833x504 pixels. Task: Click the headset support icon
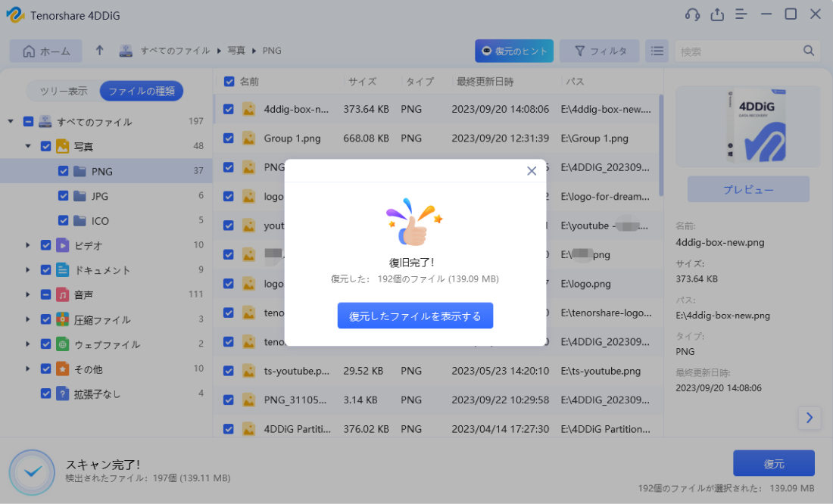point(692,14)
